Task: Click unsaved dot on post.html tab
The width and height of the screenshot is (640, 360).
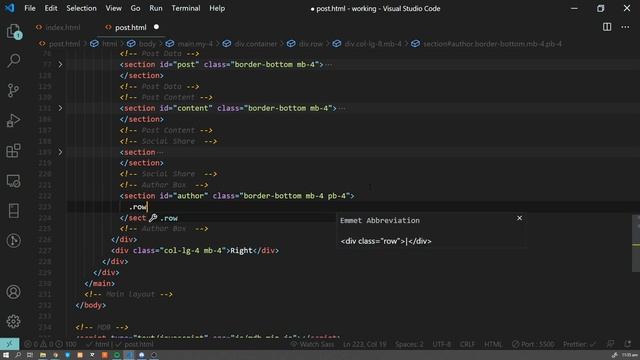Action: coord(156,27)
